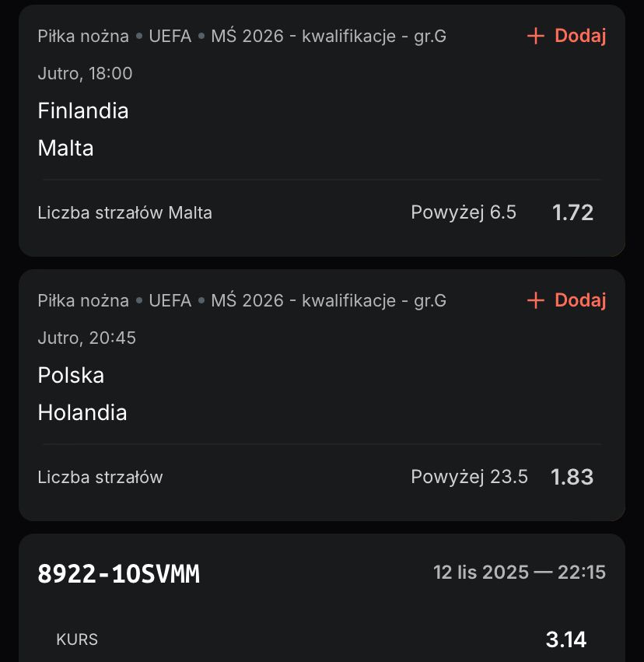Click the total KURS value 3.14
The image size is (644, 662).
[565, 639]
